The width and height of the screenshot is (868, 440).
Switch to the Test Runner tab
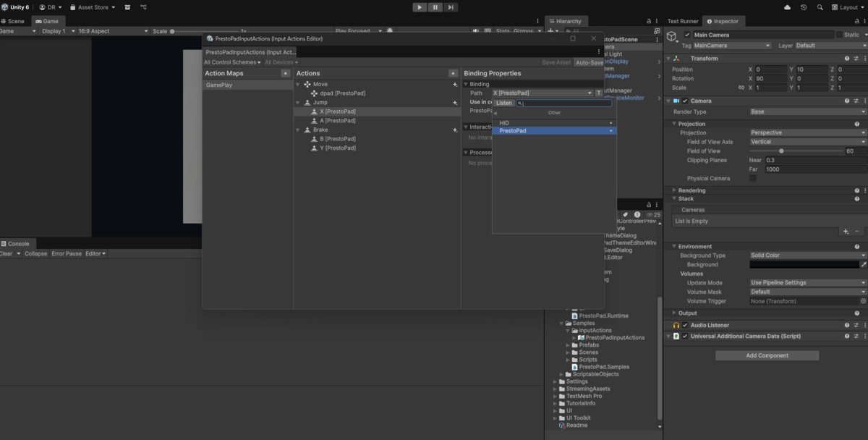tap(683, 21)
